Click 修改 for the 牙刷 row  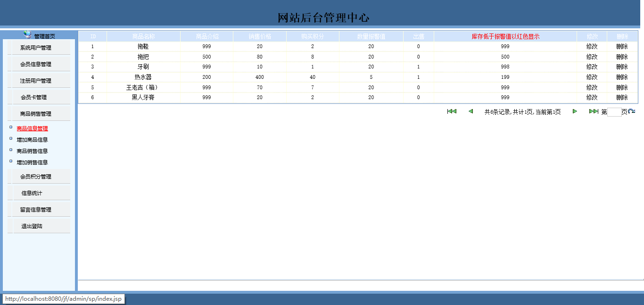coord(592,67)
